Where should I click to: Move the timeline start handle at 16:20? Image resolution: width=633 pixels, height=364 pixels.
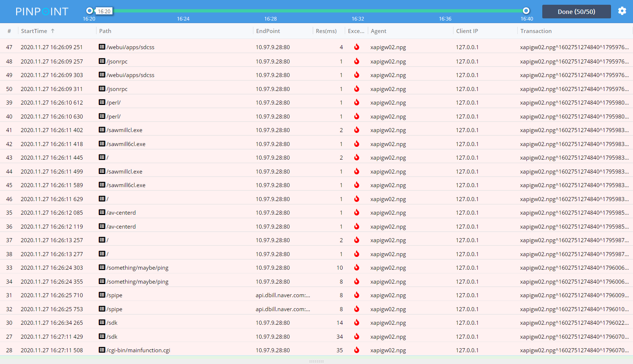point(90,11)
